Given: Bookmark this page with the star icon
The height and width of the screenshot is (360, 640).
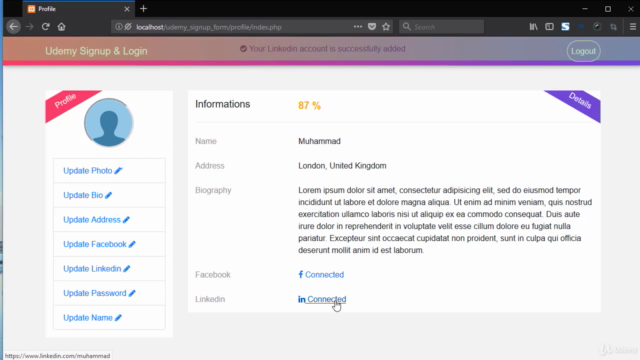Looking at the screenshot, I should (386, 27).
